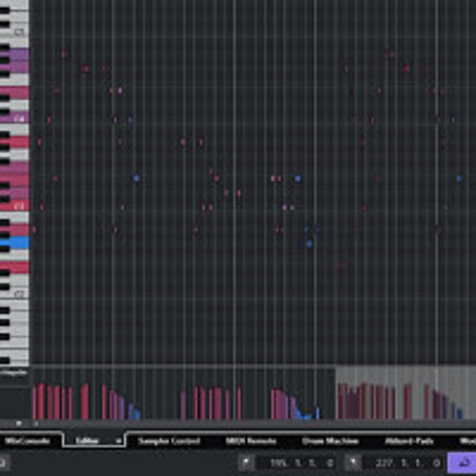This screenshot has height=476, width=476.
Task: Click the right locator position field
Action: [407, 464]
